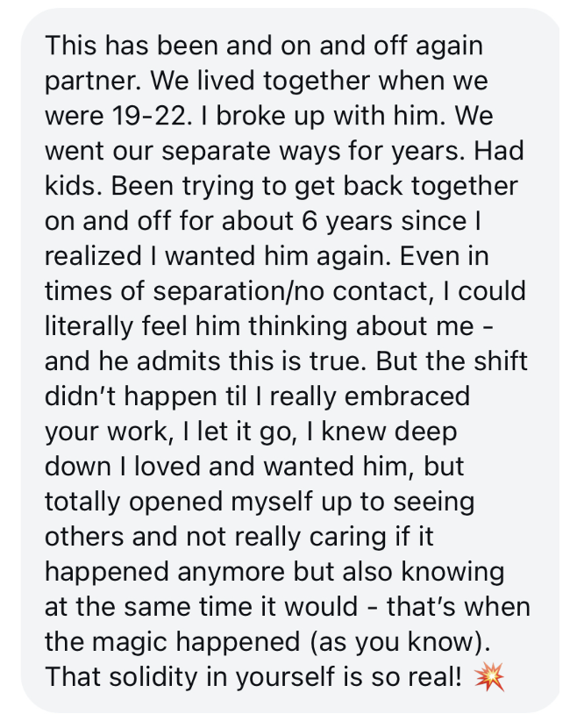577x728 pixels.
Task: Select the text "19-22" in the message
Action: 148,116
